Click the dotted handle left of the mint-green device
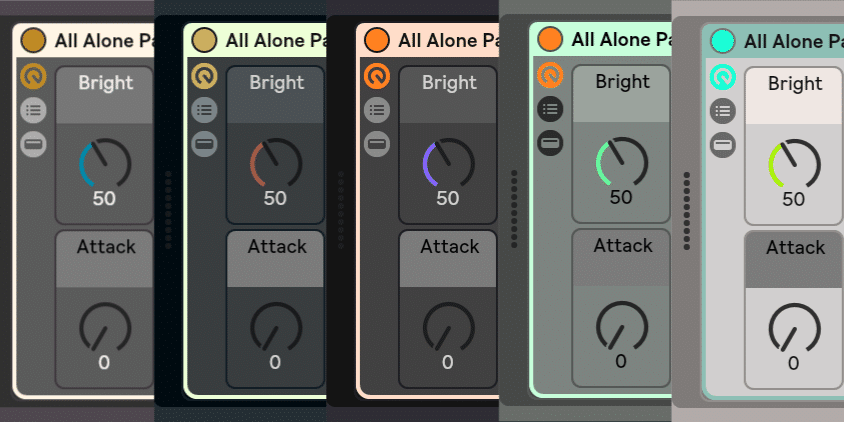The width and height of the screenshot is (844, 422). pyautogui.click(x=514, y=208)
